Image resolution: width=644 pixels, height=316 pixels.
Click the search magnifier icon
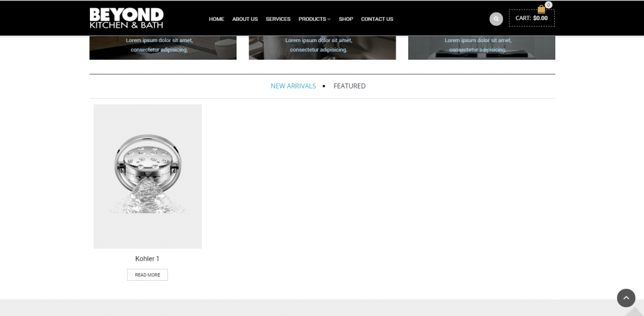coord(496,19)
